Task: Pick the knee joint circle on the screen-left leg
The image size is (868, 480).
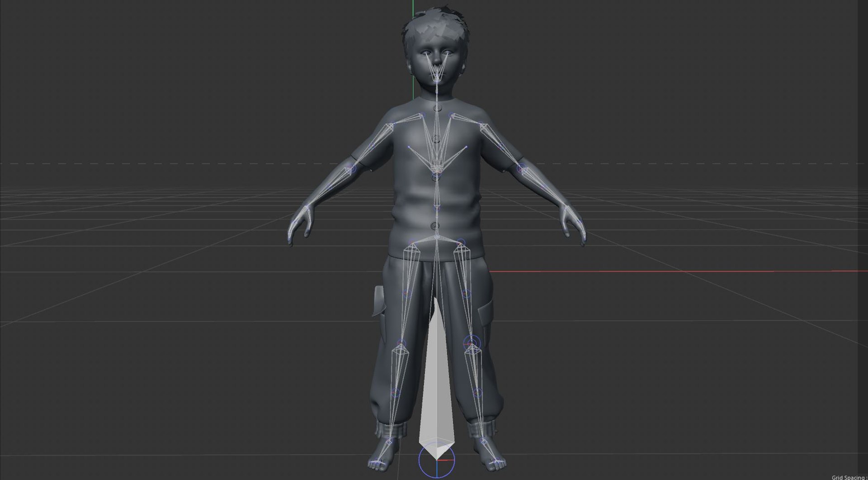Action: tap(401, 343)
